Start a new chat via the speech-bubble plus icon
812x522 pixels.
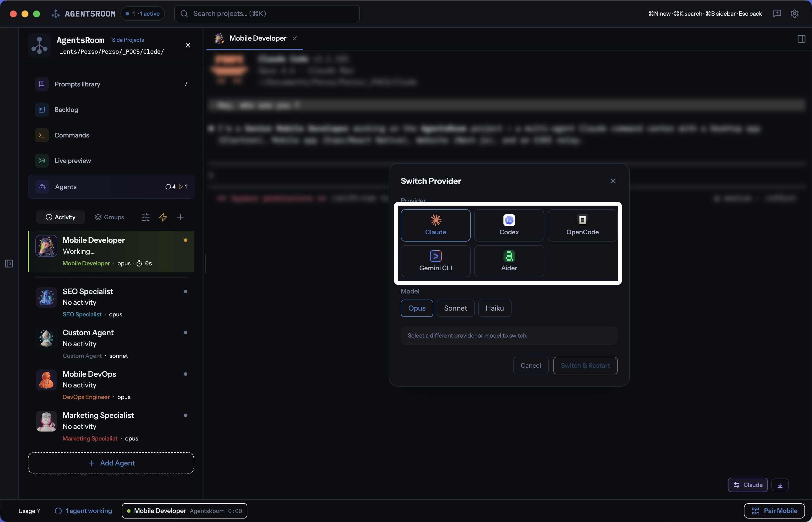click(777, 14)
